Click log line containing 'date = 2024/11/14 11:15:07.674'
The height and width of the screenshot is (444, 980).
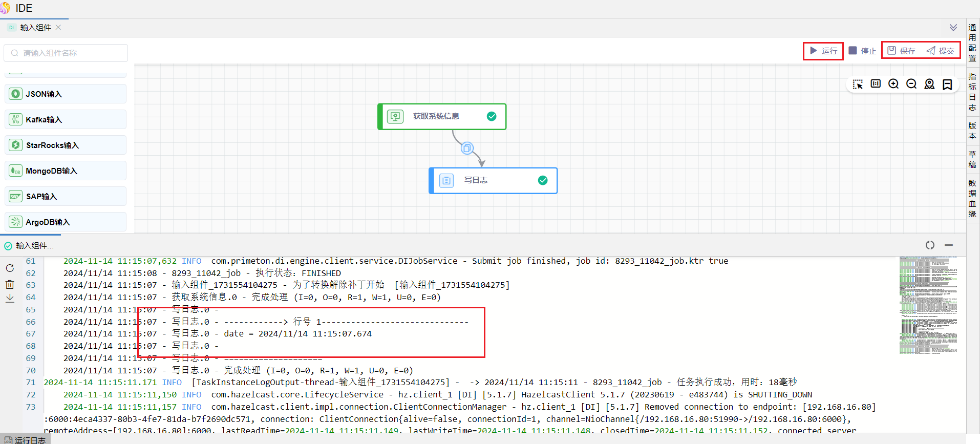(218, 334)
